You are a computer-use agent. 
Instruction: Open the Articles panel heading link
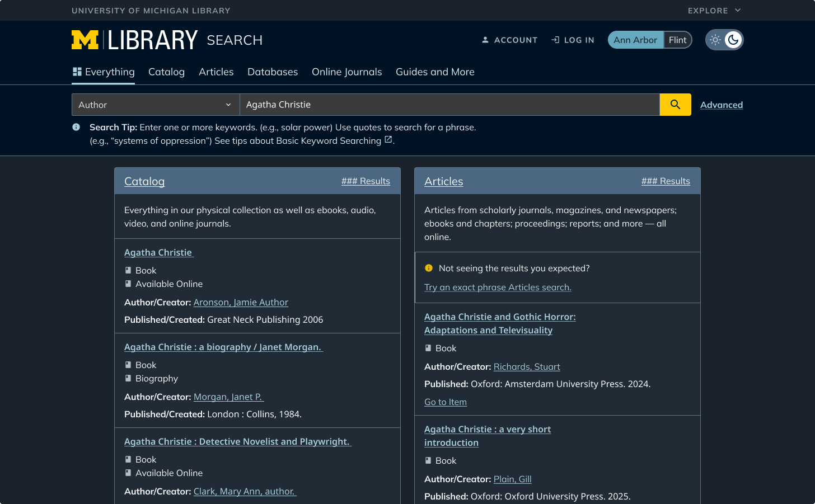[444, 181]
